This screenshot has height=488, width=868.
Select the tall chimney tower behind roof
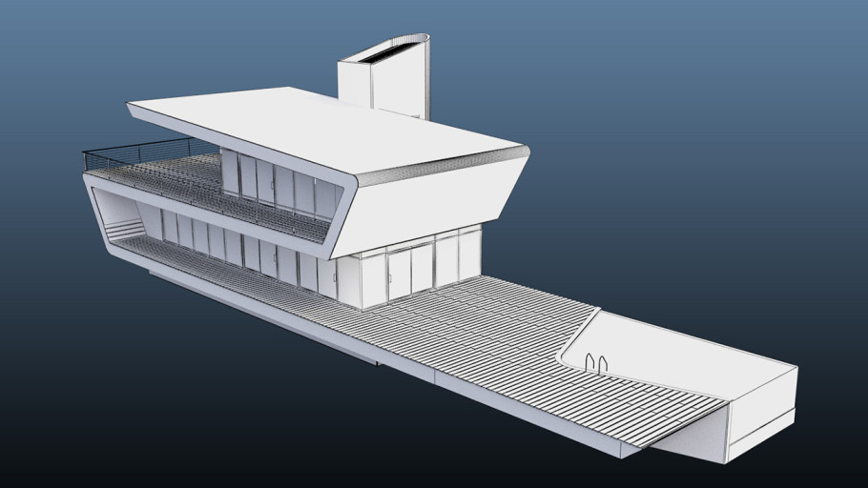click(x=383, y=76)
